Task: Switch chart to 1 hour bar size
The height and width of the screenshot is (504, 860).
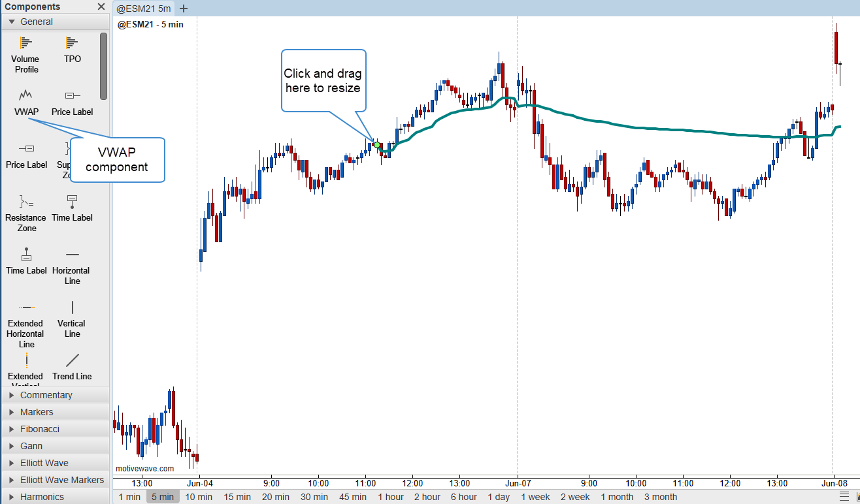Action: (390, 497)
